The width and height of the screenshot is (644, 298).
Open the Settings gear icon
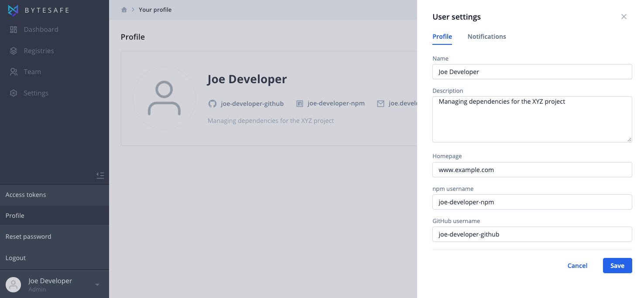[x=14, y=93]
